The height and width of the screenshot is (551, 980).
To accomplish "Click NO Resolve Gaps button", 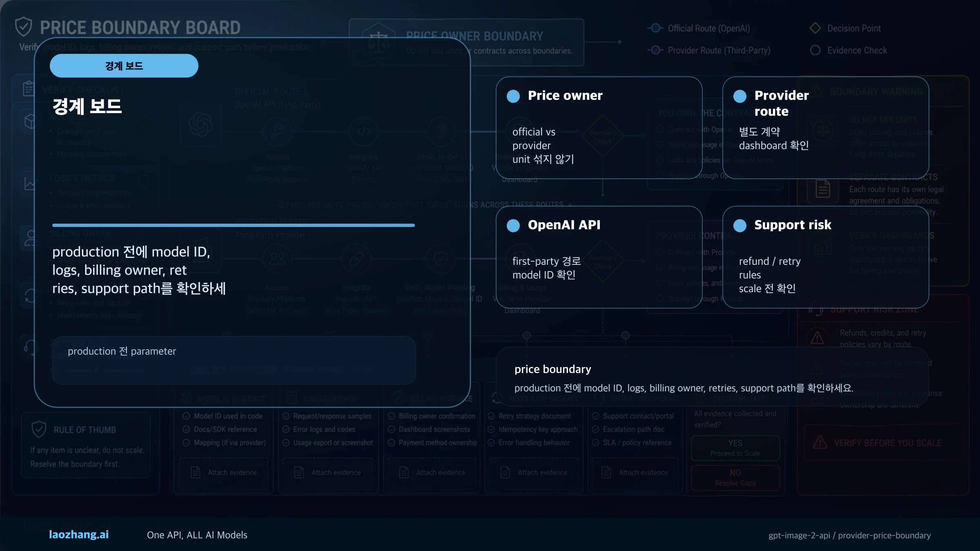I will tap(735, 478).
